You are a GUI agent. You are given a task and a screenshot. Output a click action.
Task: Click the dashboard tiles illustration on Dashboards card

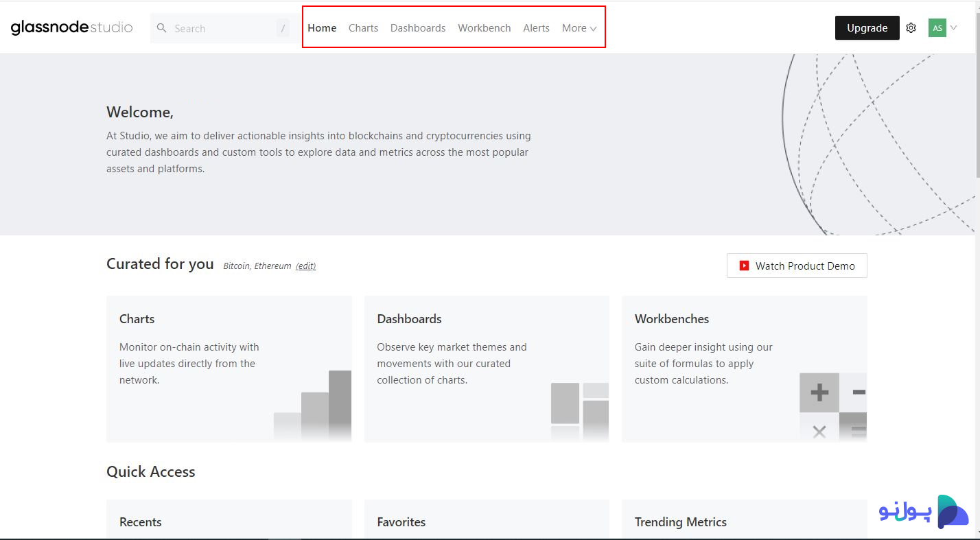[x=580, y=412]
